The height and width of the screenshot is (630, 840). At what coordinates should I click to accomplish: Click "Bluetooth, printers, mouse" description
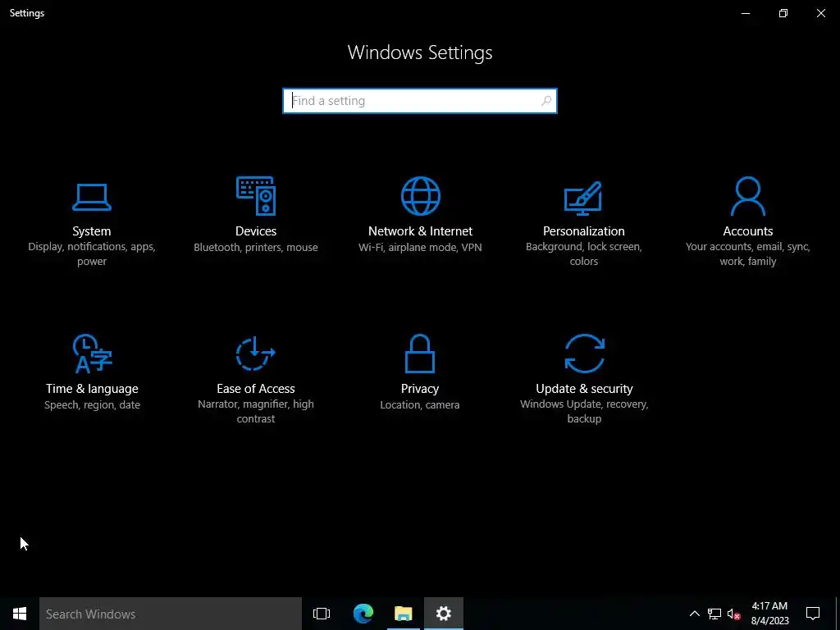pos(256,248)
